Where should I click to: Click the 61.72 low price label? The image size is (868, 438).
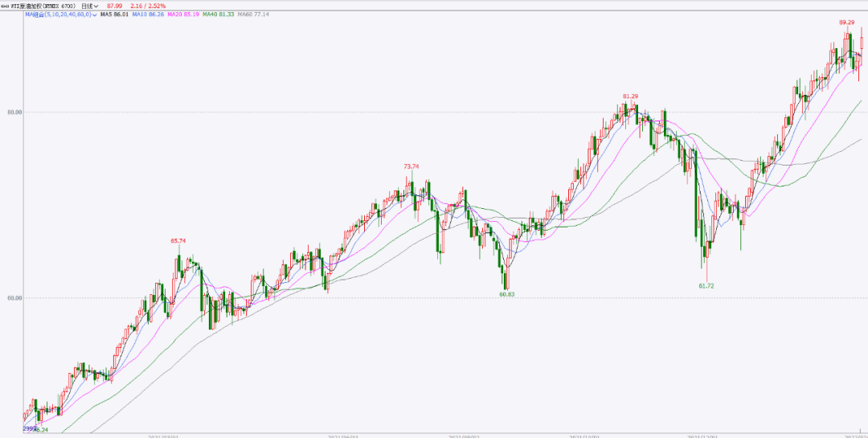pos(706,286)
